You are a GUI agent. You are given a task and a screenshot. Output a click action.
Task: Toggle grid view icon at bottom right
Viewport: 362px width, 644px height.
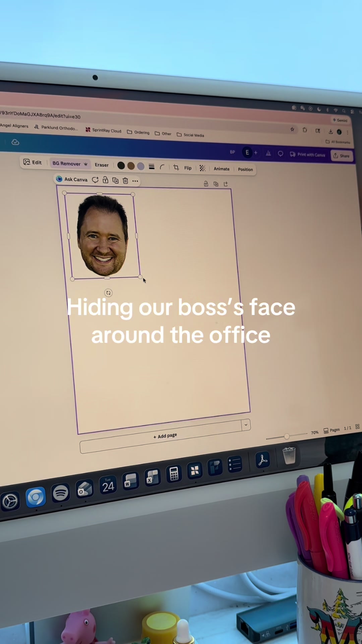[x=357, y=427]
